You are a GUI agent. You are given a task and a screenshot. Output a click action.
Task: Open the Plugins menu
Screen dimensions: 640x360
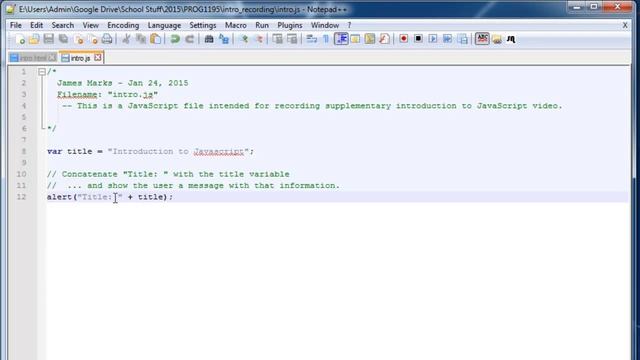click(290, 25)
